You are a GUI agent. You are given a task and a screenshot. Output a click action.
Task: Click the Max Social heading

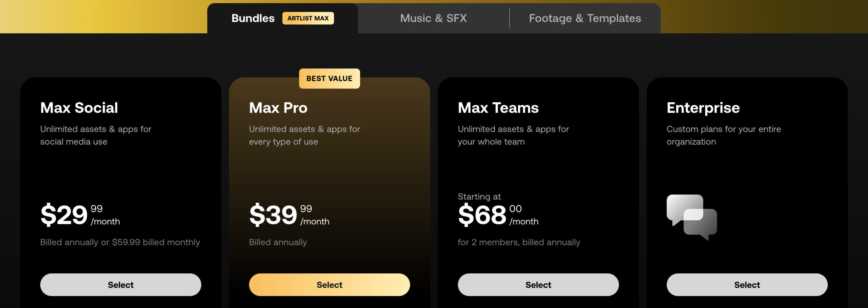tap(79, 108)
